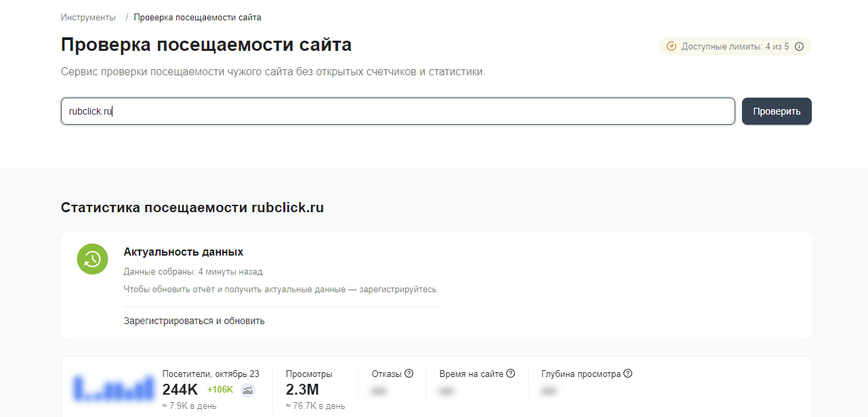
Task: Click the bar-chart icon next to +106K
Action: click(248, 391)
